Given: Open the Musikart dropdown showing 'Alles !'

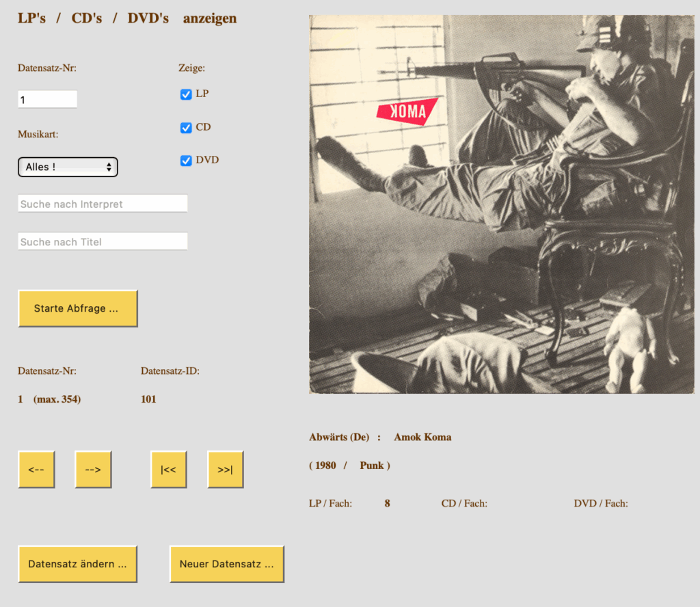Looking at the screenshot, I should (68, 167).
